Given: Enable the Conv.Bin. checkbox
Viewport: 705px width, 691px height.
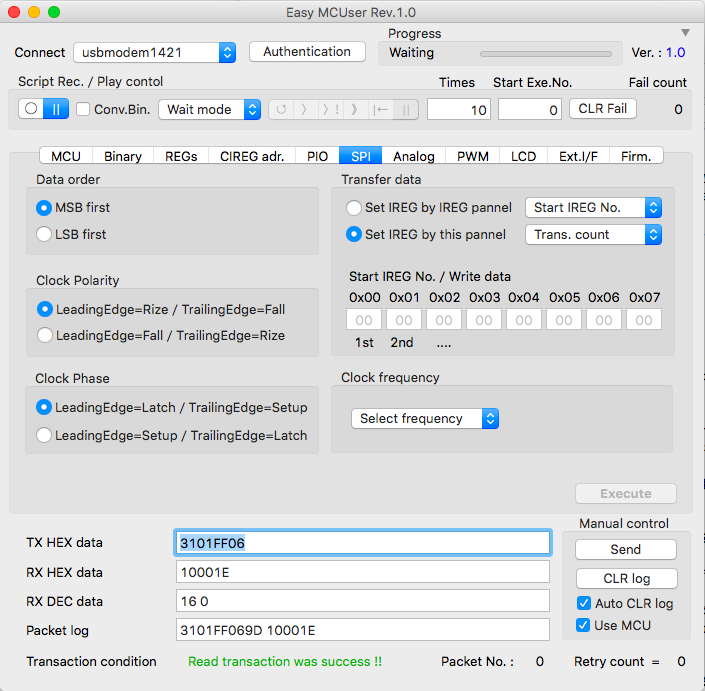Looking at the screenshot, I should coord(83,109).
